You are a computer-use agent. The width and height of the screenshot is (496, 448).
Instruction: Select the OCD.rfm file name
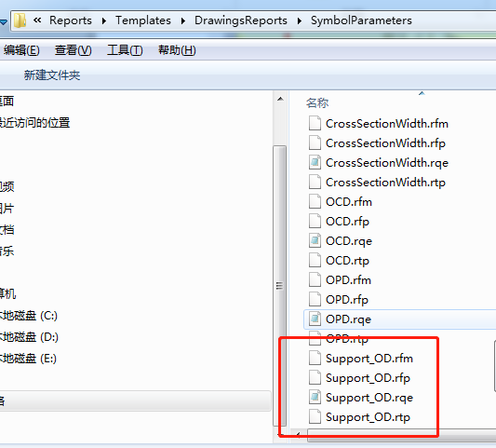[349, 202]
